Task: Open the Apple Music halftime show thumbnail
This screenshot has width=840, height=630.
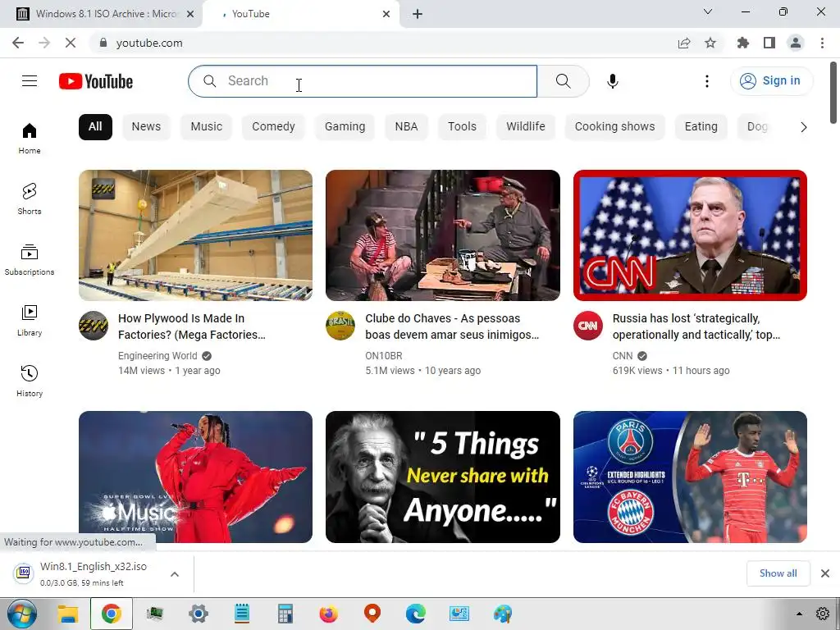Action: [x=195, y=477]
